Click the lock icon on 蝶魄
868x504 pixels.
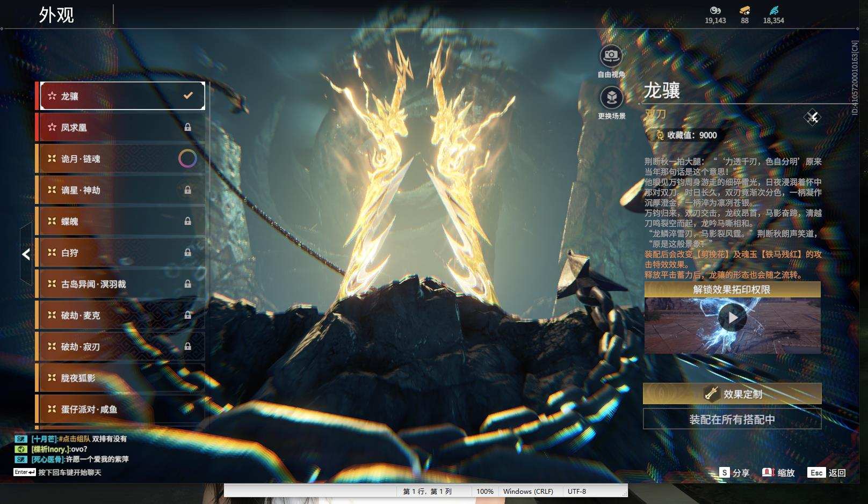187,221
